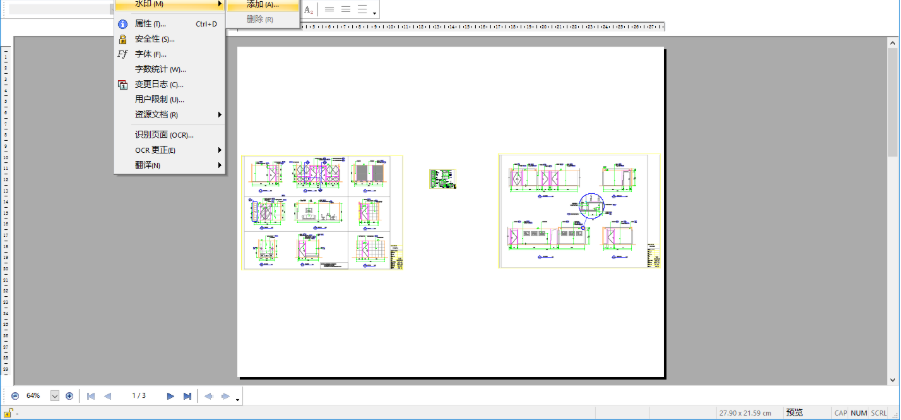Jump to the last page
The width and height of the screenshot is (901, 420).
(187, 396)
